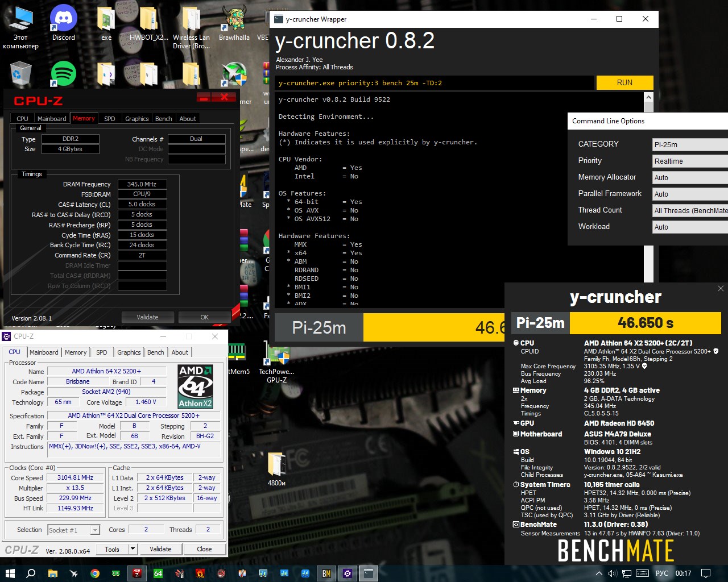The width and height of the screenshot is (728, 582).
Task: Show hidden tray icons chevron
Action: coord(599,573)
